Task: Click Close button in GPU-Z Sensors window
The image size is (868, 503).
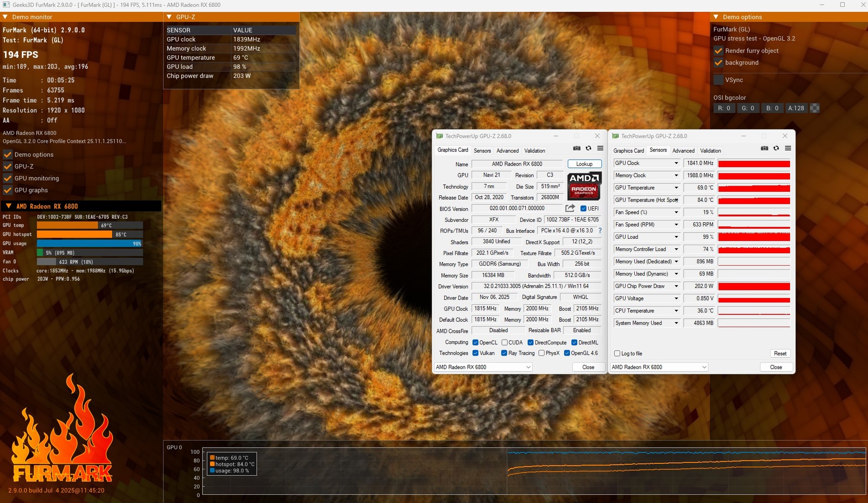Action: coord(776,367)
